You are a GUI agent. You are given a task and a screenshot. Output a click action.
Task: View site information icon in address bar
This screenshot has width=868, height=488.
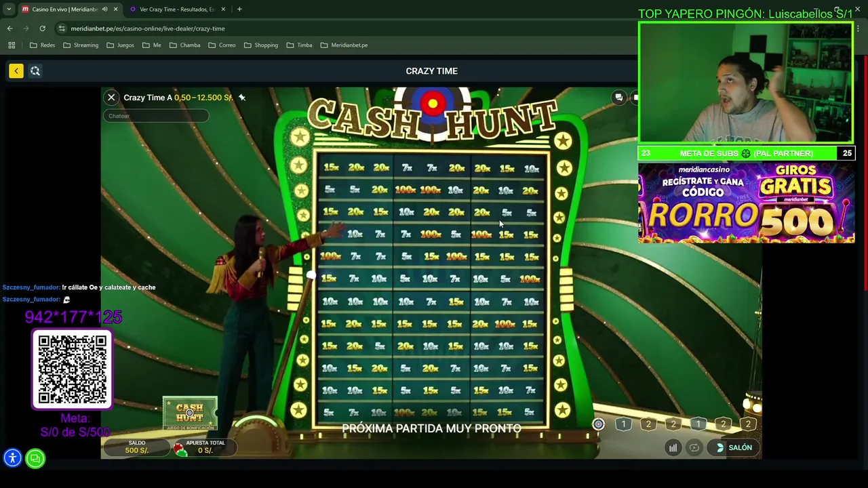(x=62, y=28)
